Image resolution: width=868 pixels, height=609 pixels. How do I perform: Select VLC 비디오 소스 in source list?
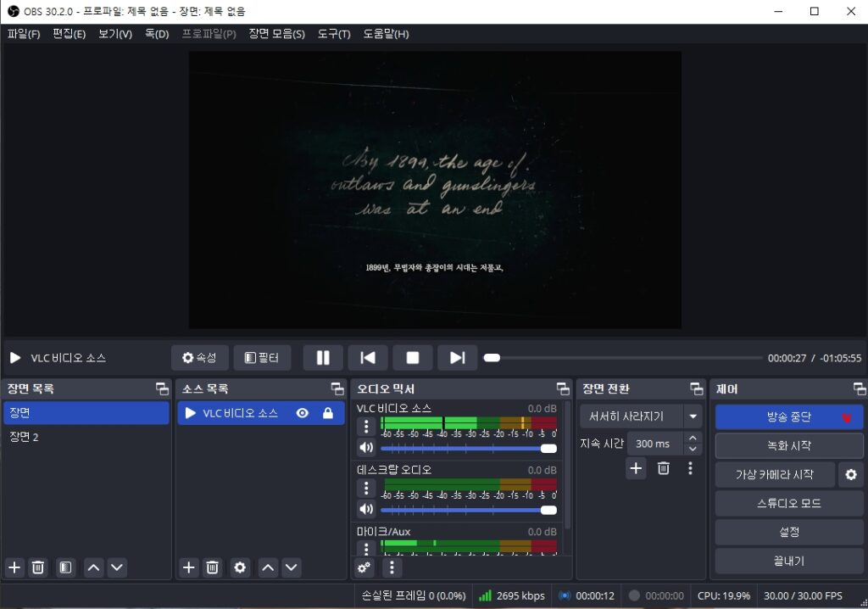[261, 413]
